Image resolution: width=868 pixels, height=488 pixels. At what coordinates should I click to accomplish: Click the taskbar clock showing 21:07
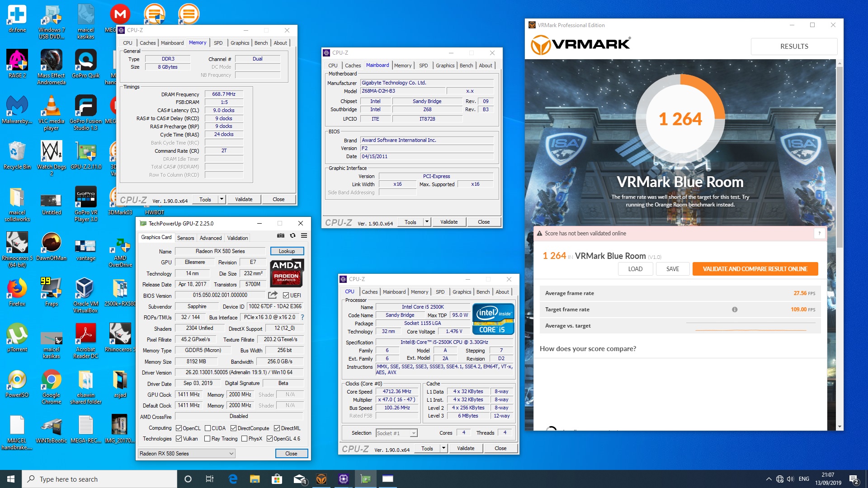coord(828,479)
